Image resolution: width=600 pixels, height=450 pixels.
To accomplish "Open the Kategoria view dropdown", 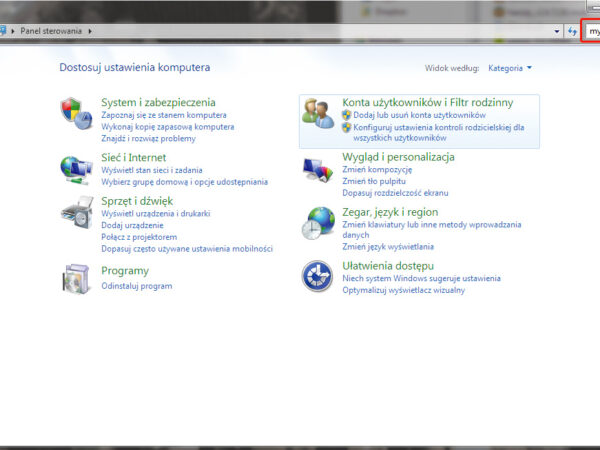I will coord(510,68).
